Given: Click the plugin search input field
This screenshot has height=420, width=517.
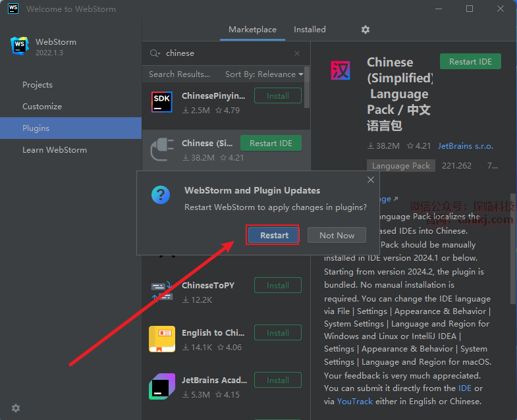Looking at the screenshot, I should tap(224, 53).
